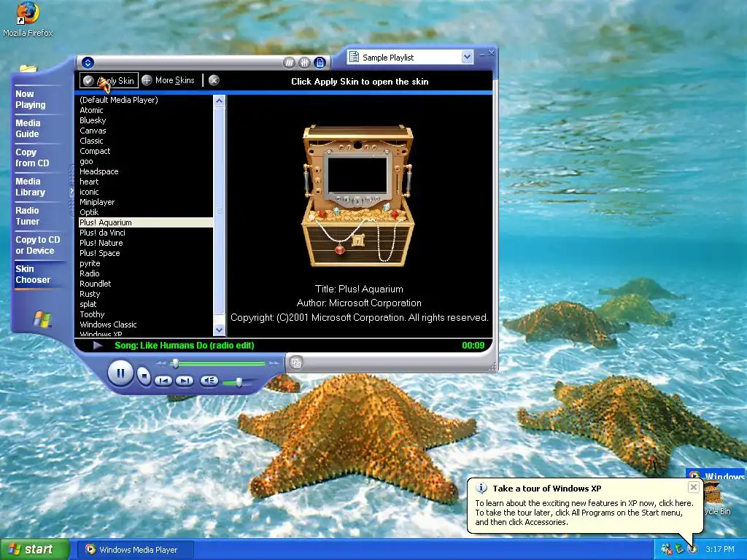The height and width of the screenshot is (560, 747).
Task: Click the system tray clock
Action: coord(720,549)
